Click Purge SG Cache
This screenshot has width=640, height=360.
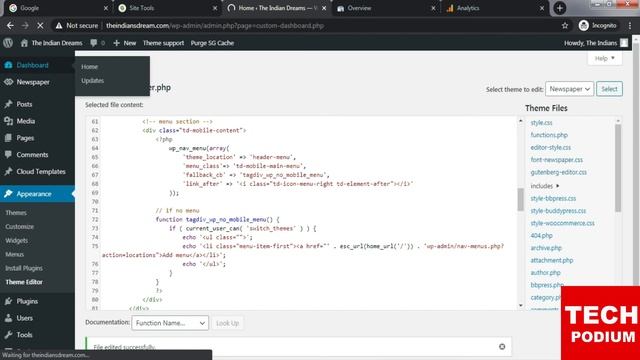212,43
